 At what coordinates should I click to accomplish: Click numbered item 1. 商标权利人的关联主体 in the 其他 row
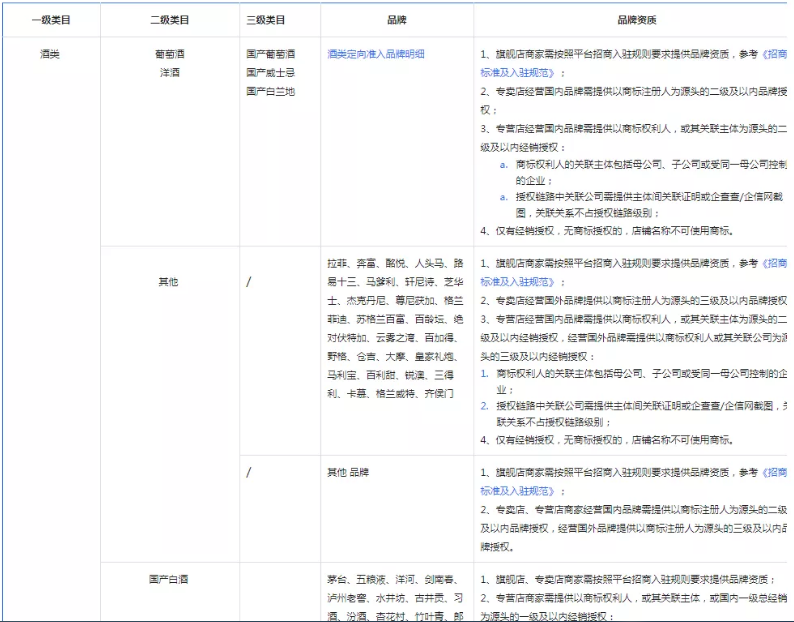point(633,373)
